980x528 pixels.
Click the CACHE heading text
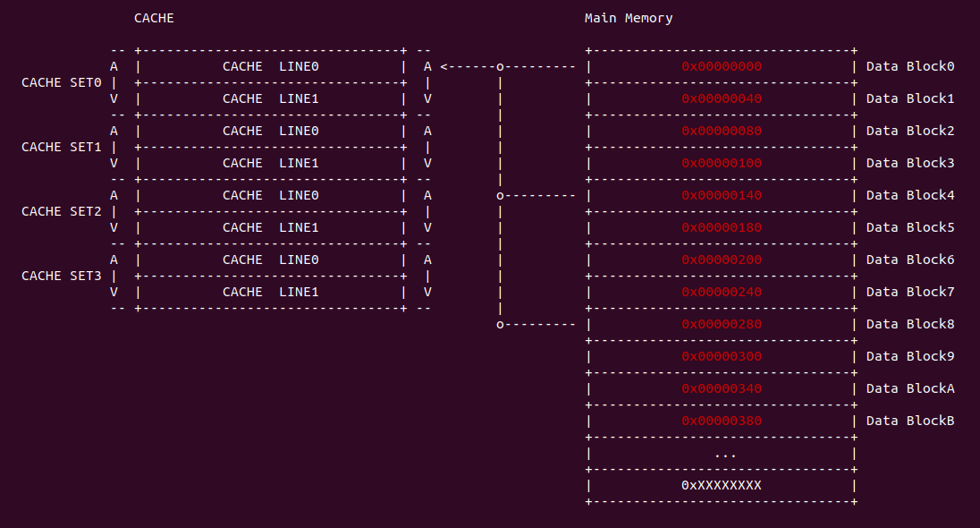tap(154, 18)
